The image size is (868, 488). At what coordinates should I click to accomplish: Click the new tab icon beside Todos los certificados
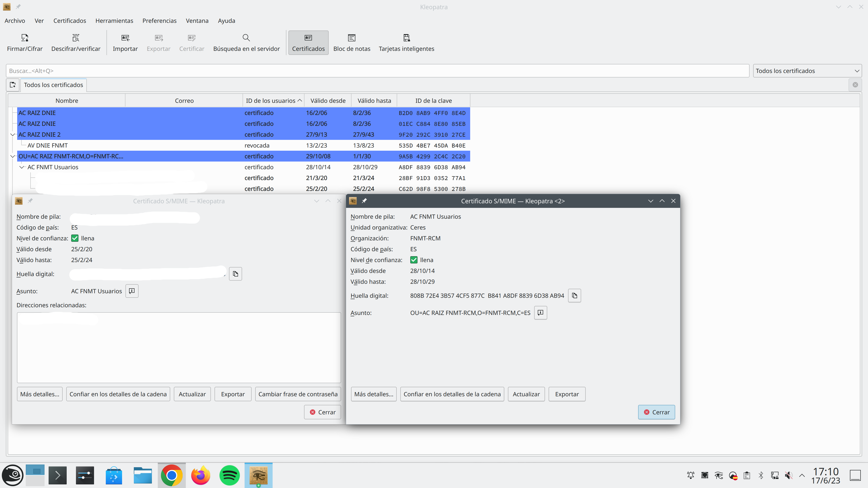pyautogui.click(x=13, y=85)
